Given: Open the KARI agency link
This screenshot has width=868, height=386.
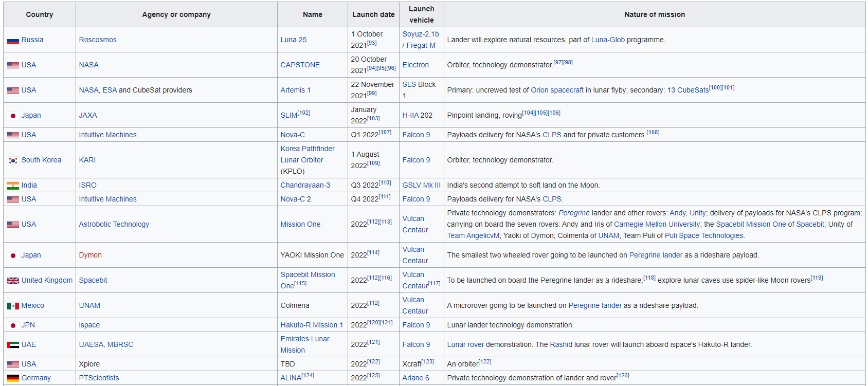Looking at the screenshot, I should click(x=87, y=160).
